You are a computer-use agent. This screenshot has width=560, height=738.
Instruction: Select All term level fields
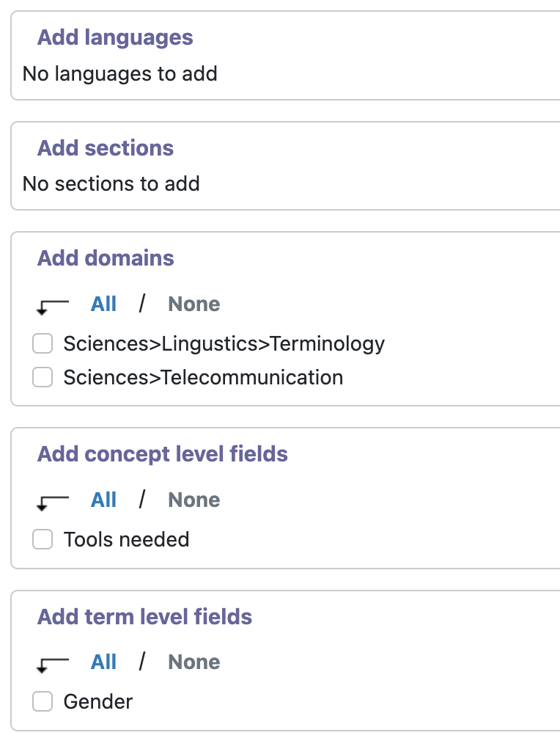point(103,662)
